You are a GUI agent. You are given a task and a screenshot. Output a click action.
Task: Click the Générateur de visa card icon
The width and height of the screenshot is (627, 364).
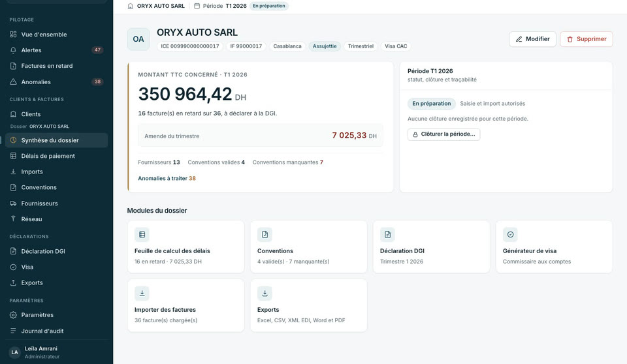click(x=510, y=235)
